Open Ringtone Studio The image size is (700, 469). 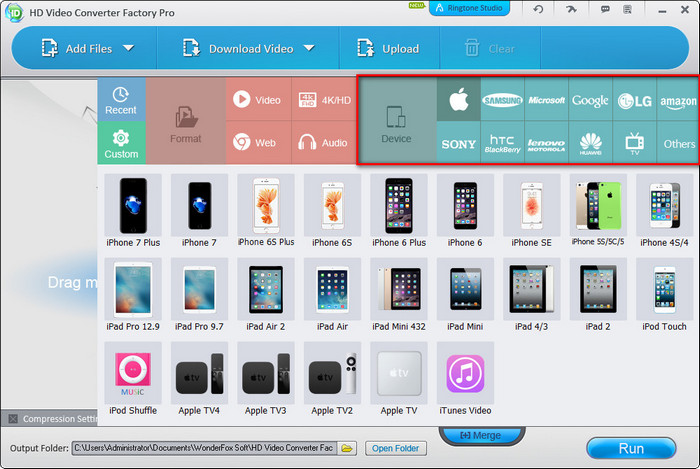[x=469, y=8]
